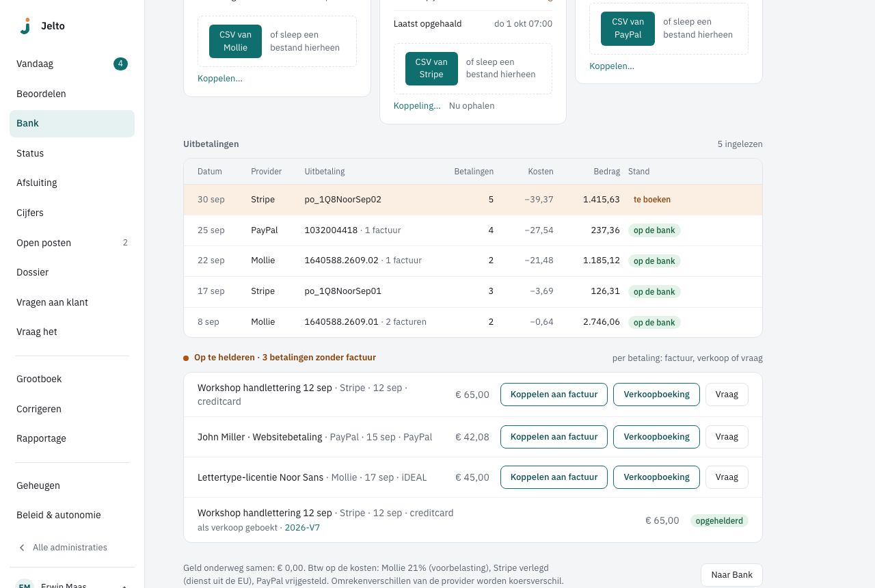Image resolution: width=875 pixels, height=588 pixels.
Task: Select PayPal payout 1032004418
Action: pyautogui.click(x=473, y=230)
